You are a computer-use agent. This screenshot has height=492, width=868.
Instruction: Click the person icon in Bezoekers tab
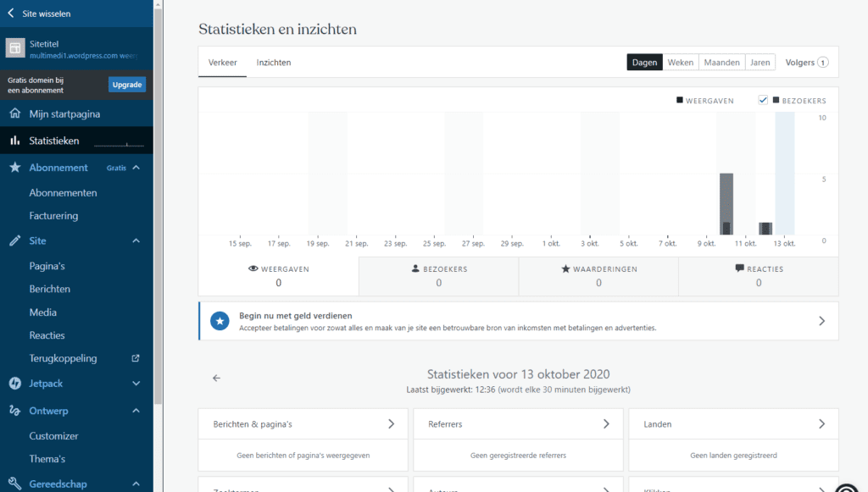tap(415, 268)
